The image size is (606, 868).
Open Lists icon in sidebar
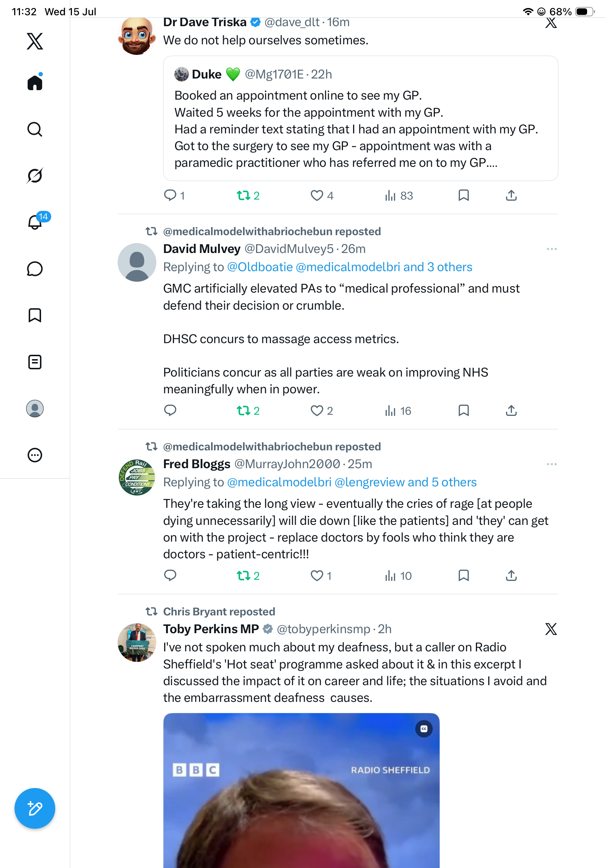coord(35,362)
